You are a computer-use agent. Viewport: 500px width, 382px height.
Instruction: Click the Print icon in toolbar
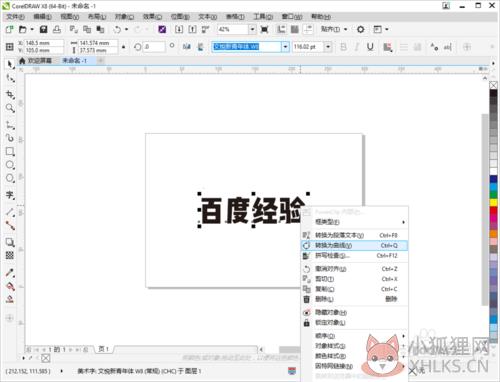coord(57,29)
